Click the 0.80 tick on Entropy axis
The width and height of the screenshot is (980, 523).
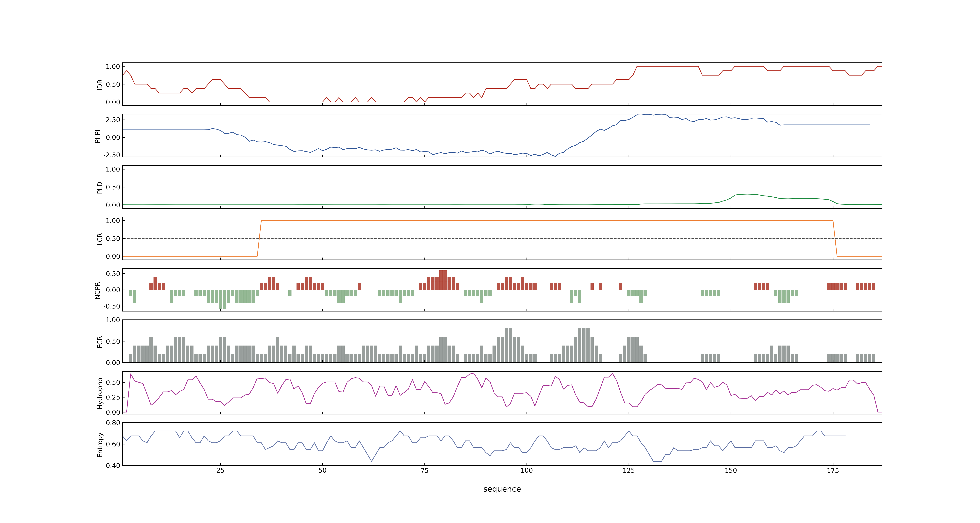pyautogui.click(x=113, y=423)
